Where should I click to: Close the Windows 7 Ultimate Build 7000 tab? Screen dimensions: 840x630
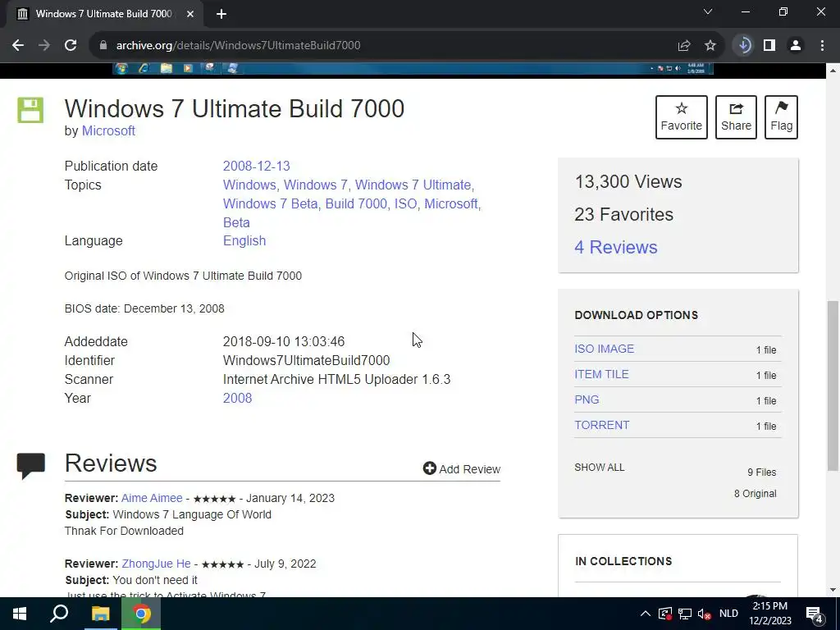pos(190,15)
